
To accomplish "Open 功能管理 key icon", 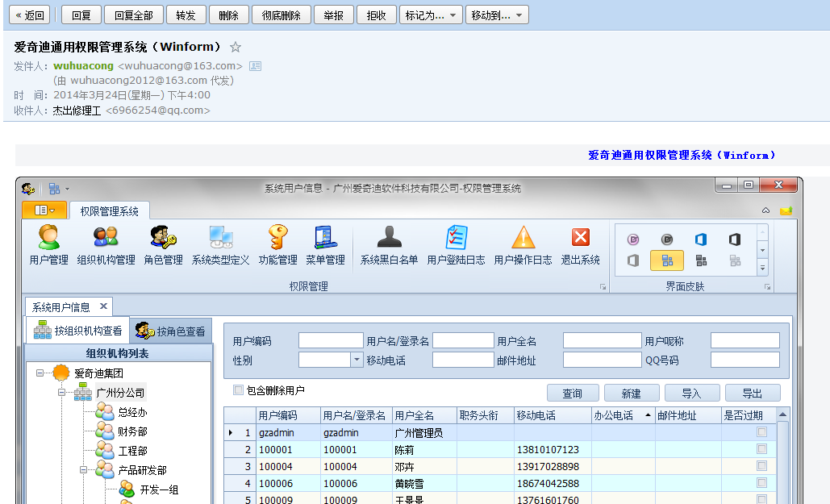I will tap(277, 237).
